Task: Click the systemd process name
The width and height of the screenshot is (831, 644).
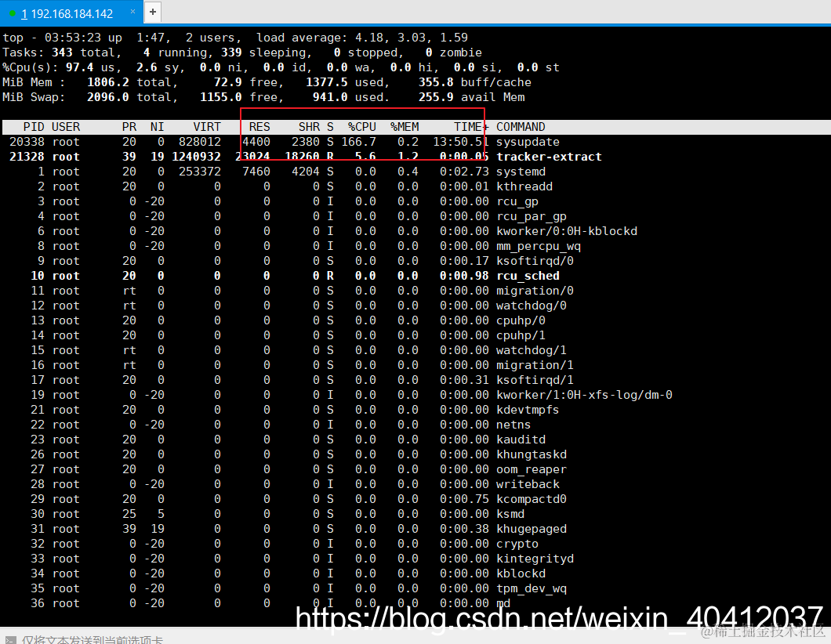Action: [521, 172]
